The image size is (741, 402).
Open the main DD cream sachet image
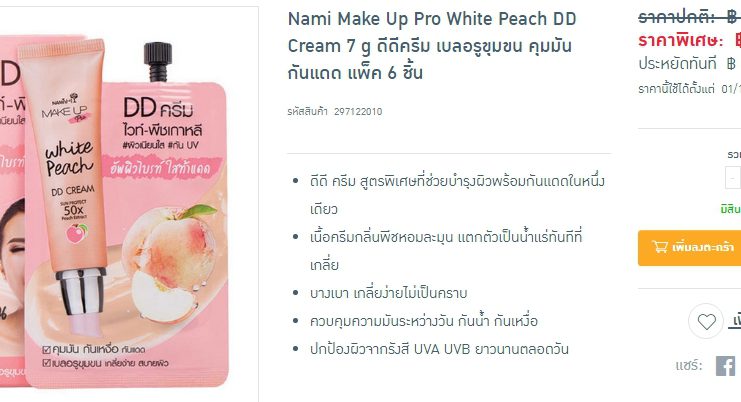(126, 215)
